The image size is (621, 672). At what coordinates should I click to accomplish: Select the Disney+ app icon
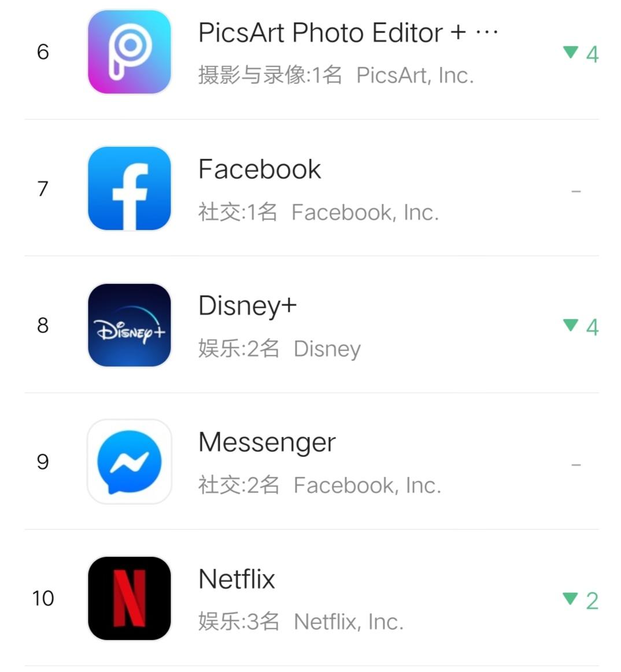130,325
